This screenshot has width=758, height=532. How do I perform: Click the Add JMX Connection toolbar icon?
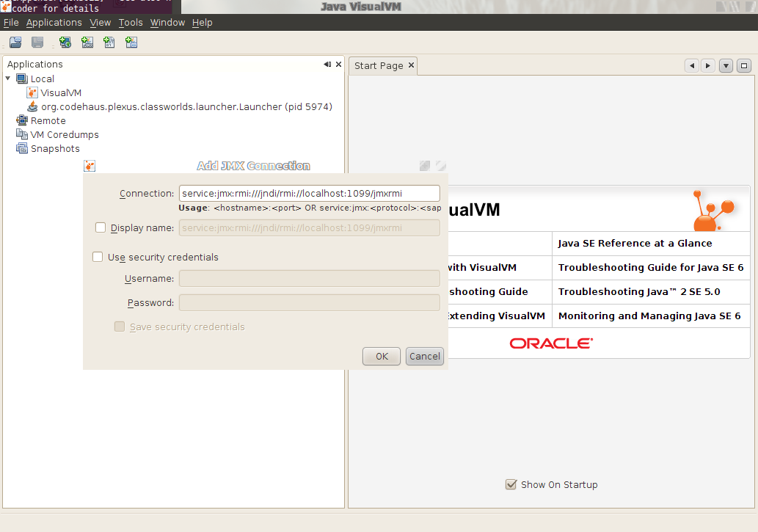click(x=87, y=43)
